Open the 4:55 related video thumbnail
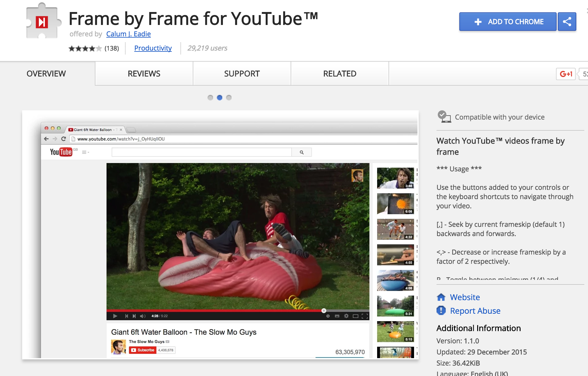The image size is (588, 376). click(x=396, y=255)
